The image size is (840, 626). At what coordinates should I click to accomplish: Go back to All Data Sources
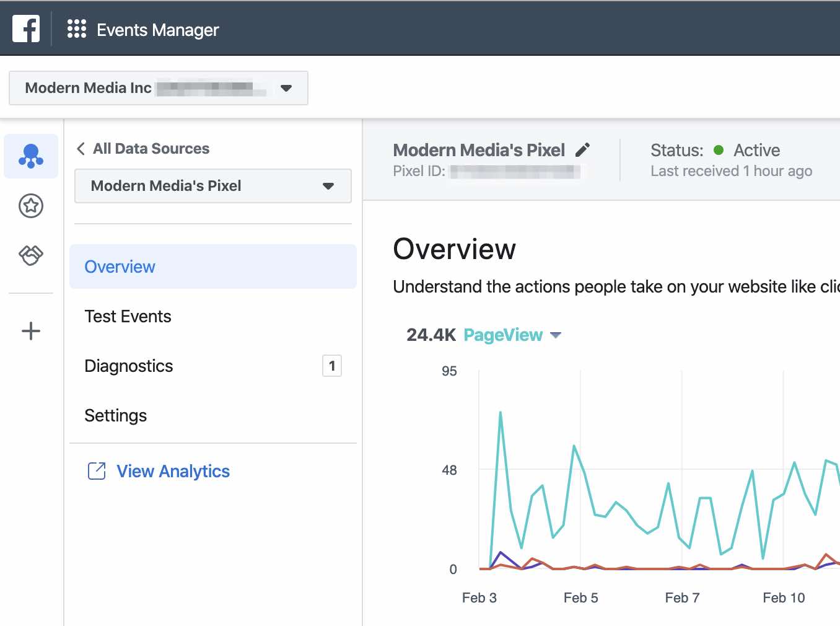coord(151,149)
